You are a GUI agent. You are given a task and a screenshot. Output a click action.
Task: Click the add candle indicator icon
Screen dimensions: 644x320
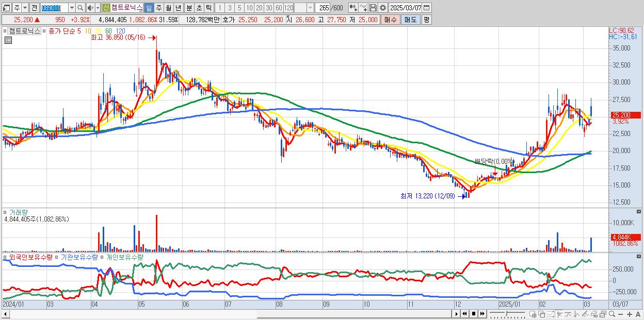pos(353,8)
